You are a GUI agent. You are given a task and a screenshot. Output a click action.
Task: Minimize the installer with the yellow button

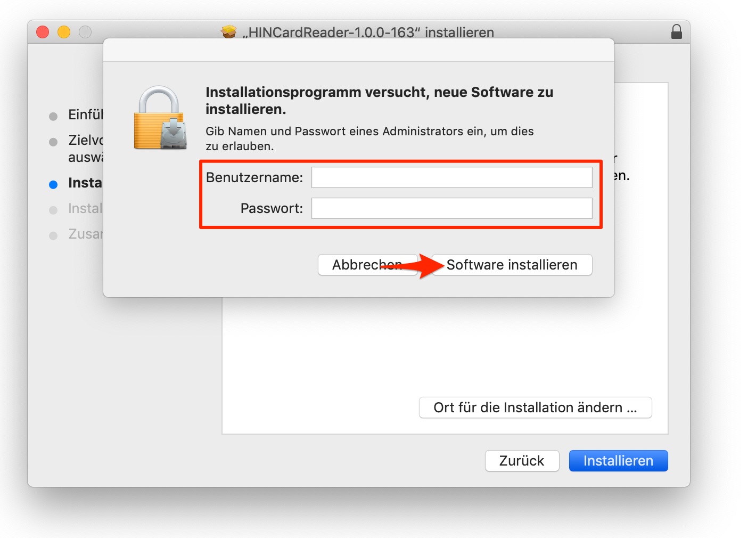click(64, 32)
